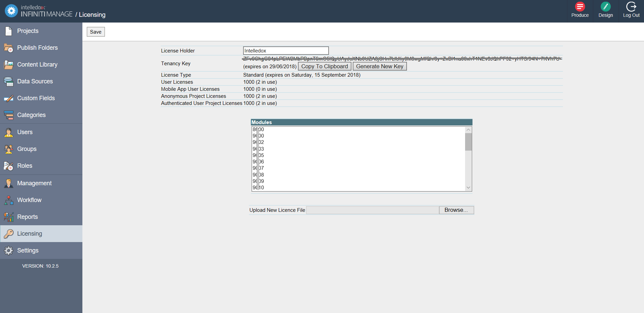644x313 pixels.
Task: Click the Data Sources database icon
Action: [x=8, y=81]
